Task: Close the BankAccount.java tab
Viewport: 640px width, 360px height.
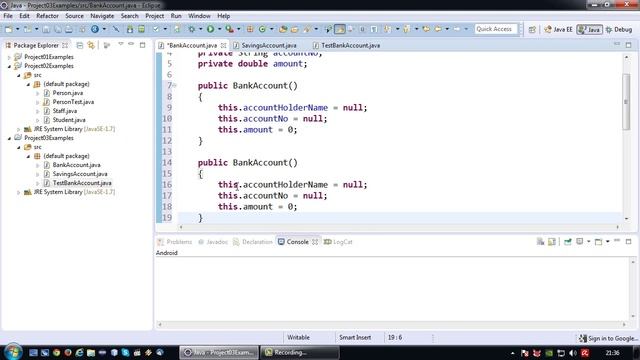Action: (x=223, y=45)
